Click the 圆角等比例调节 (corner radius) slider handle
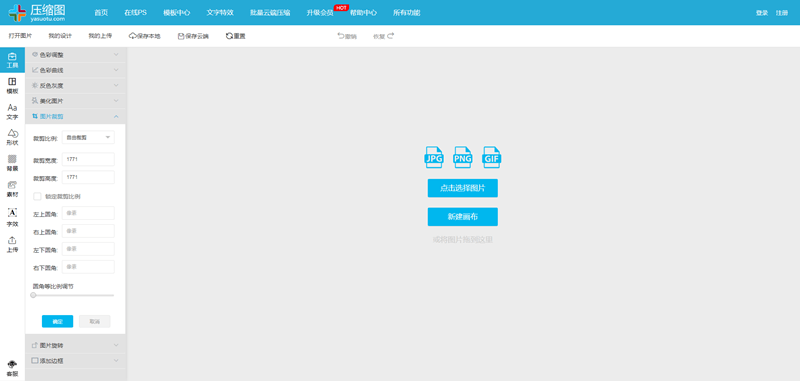 pyautogui.click(x=33, y=295)
